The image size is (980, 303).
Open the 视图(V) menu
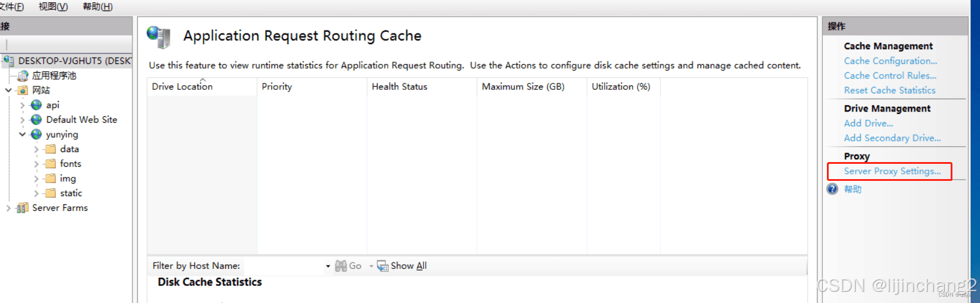pos(53,6)
